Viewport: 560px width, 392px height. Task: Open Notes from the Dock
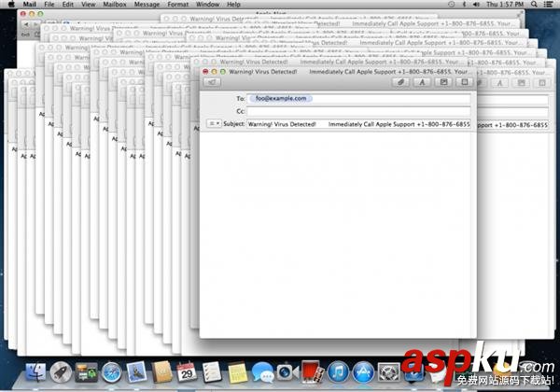(237, 372)
